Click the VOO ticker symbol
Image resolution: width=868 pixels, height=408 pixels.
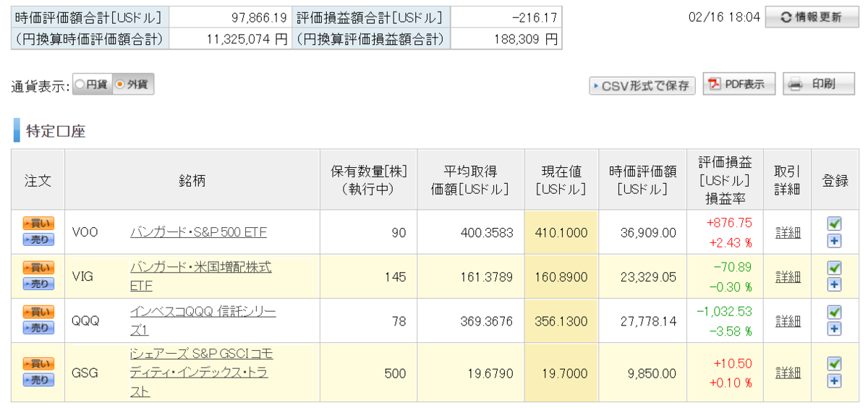pos(85,232)
